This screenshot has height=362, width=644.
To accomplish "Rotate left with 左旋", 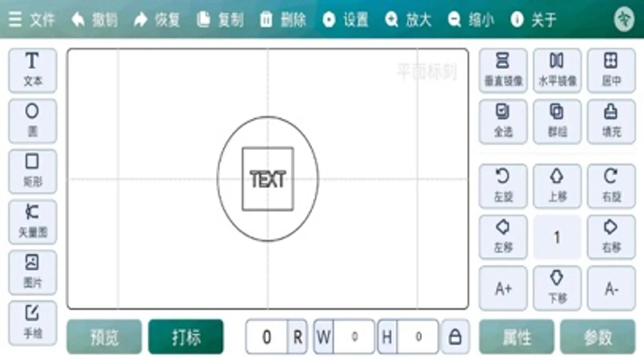I will click(503, 186).
